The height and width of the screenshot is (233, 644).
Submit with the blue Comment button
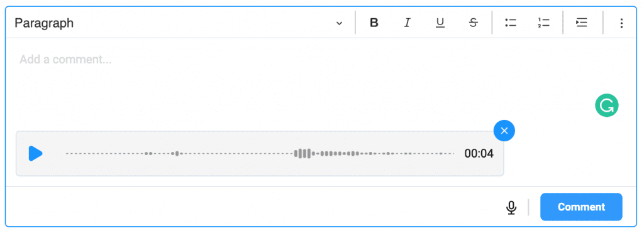581,207
